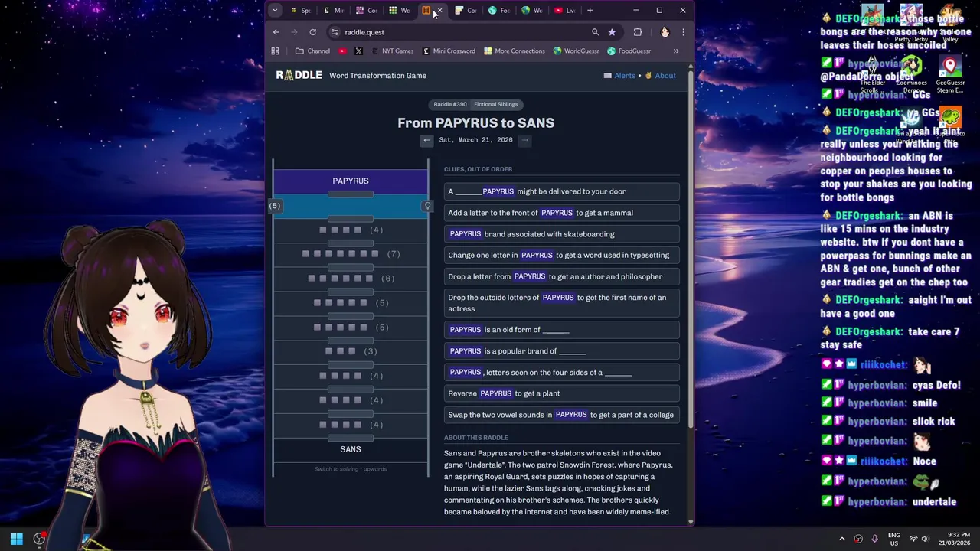Click the bookmark star icon

(612, 32)
